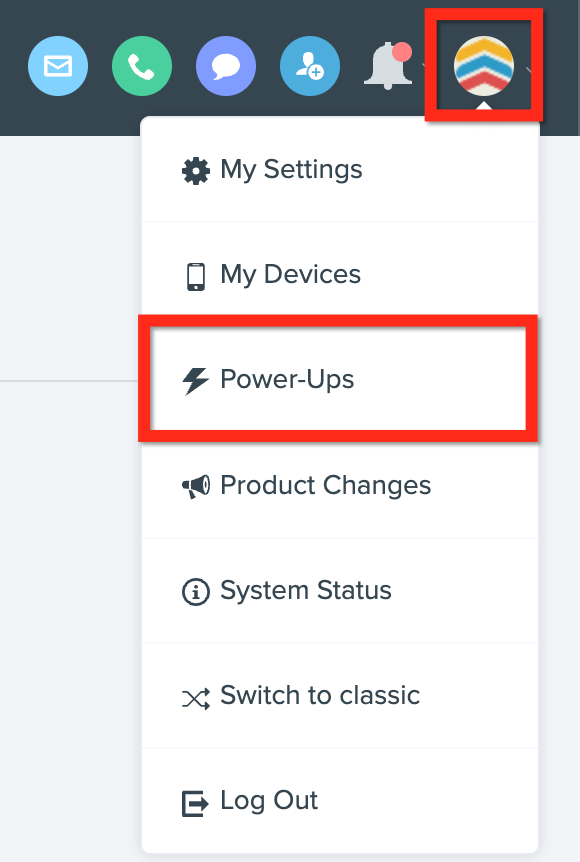Viewport: 580px width, 862px height.
Task: Click Log Out
Action: point(340,800)
